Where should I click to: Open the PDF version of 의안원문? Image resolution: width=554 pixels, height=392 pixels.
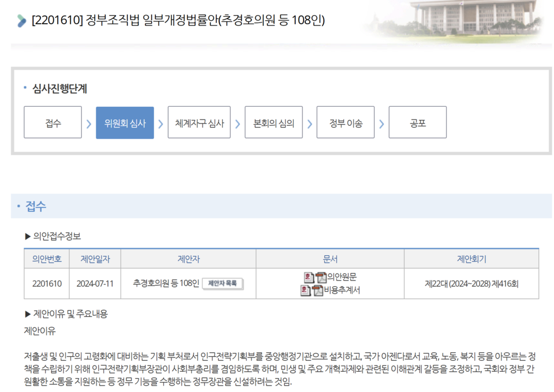tap(321, 277)
